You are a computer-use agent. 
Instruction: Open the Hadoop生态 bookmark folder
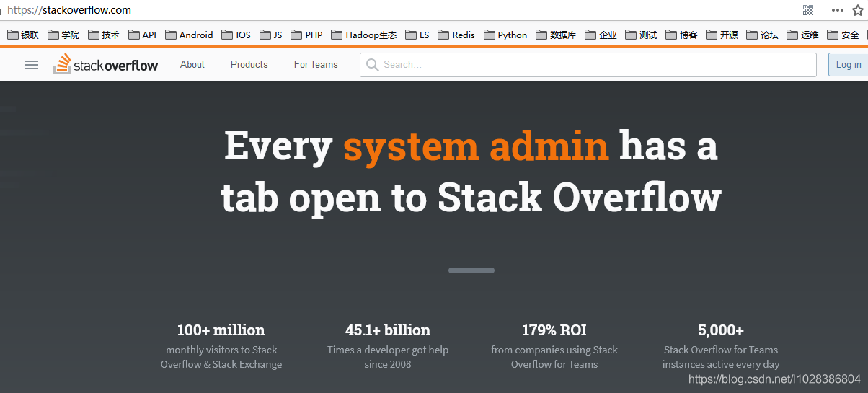(x=364, y=35)
